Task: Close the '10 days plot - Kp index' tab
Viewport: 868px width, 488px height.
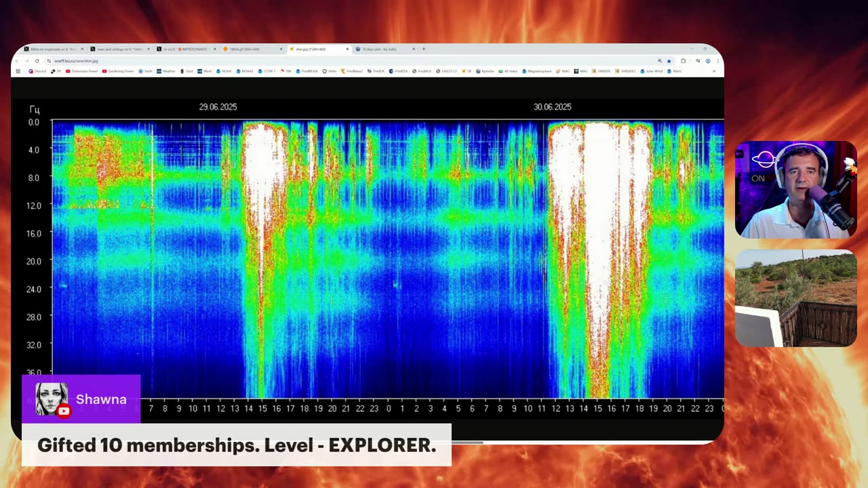Action: click(414, 49)
